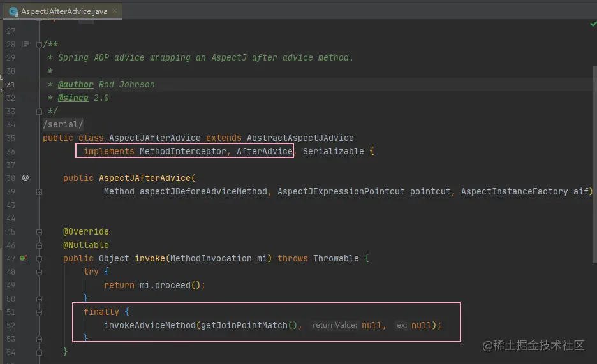Click the Java class file icon on the tab
This screenshot has width=597, height=364.
tap(13, 11)
